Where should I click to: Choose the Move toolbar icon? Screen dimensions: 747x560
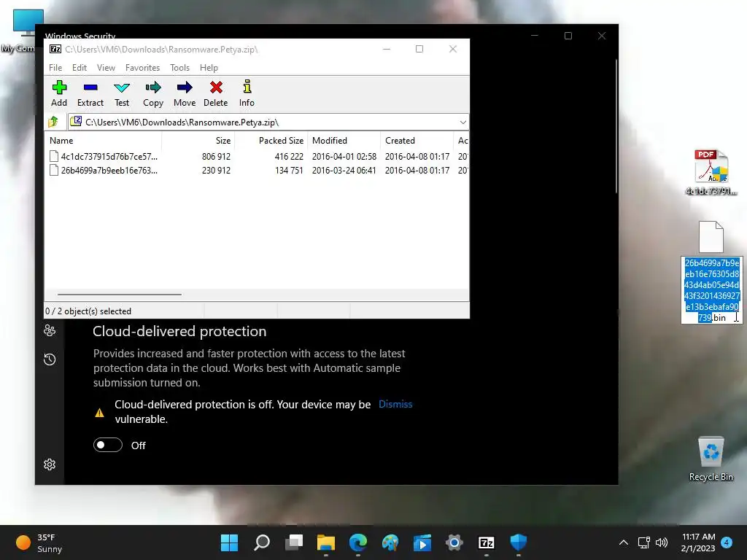(x=185, y=93)
